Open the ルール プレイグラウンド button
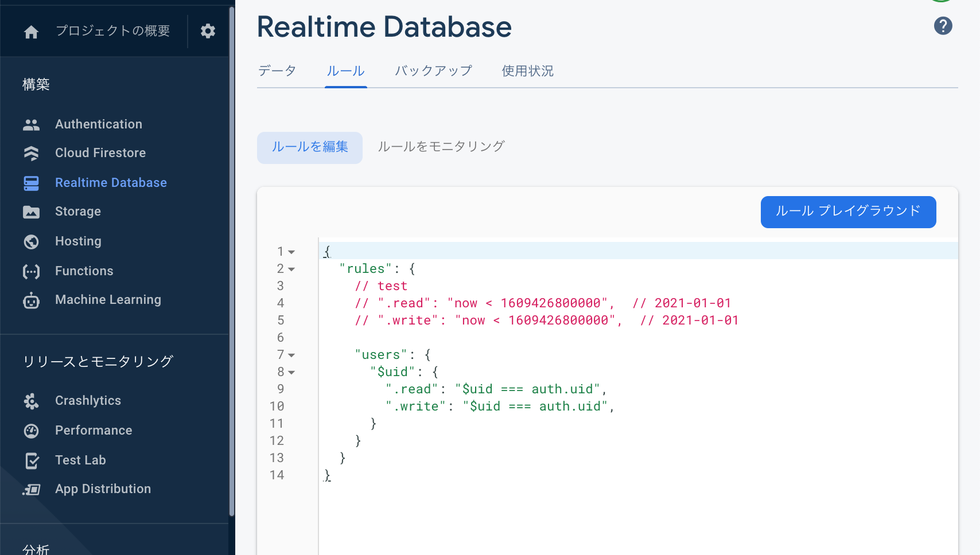Screen dimensions: 980x555 click(848, 212)
